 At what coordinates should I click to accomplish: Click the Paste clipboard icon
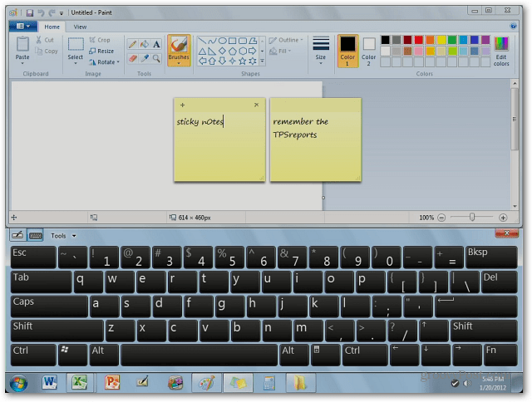(x=22, y=44)
